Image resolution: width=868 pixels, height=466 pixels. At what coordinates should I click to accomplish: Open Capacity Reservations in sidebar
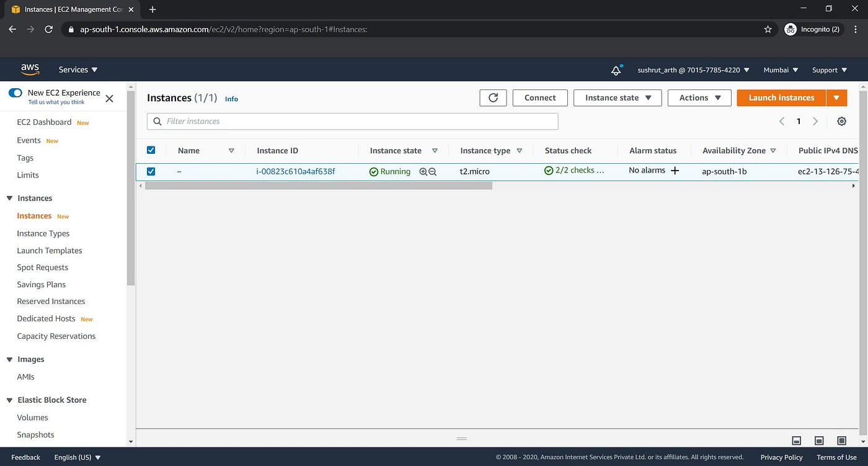pyautogui.click(x=56, y=336)
